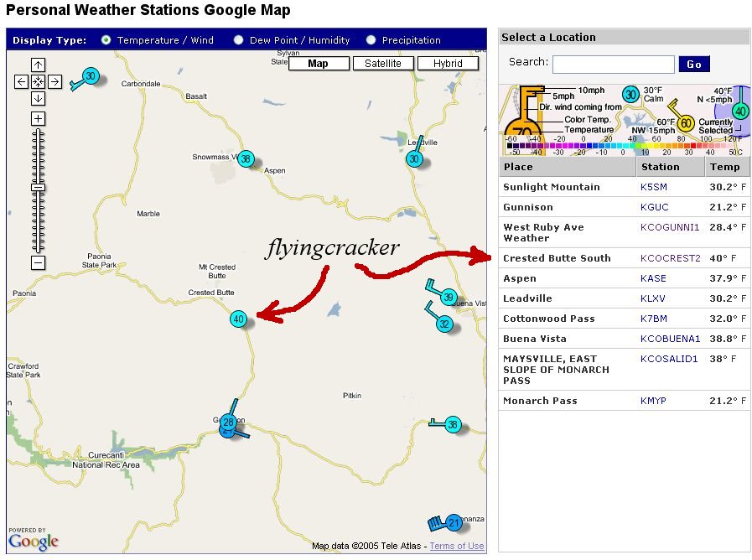Select the Sunlight Mountain place row
The image size is (752, 560).
624,187
